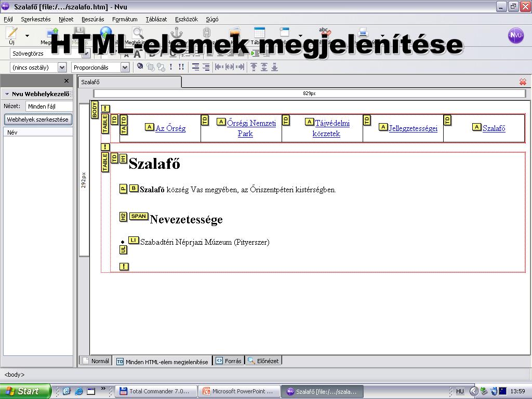The image size is (532, 399).
Task: Switch to the Előnézet preview tab
Action: [263, 361]
